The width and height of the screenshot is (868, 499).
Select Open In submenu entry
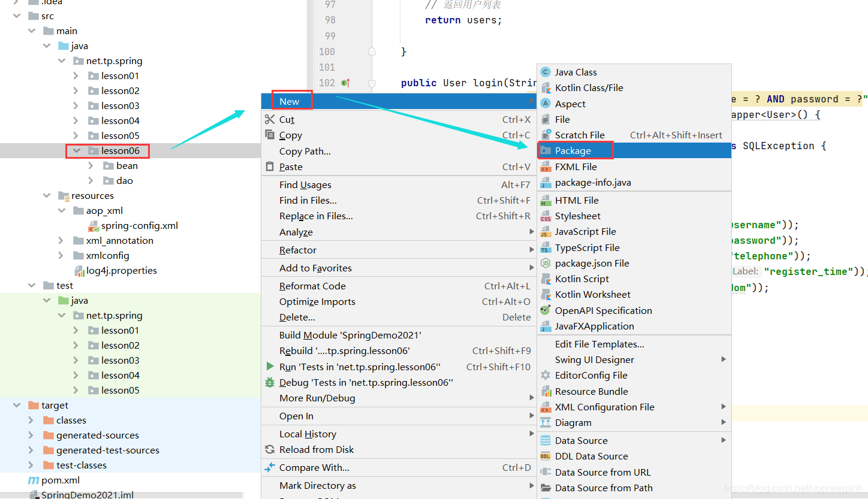(399, 416)
